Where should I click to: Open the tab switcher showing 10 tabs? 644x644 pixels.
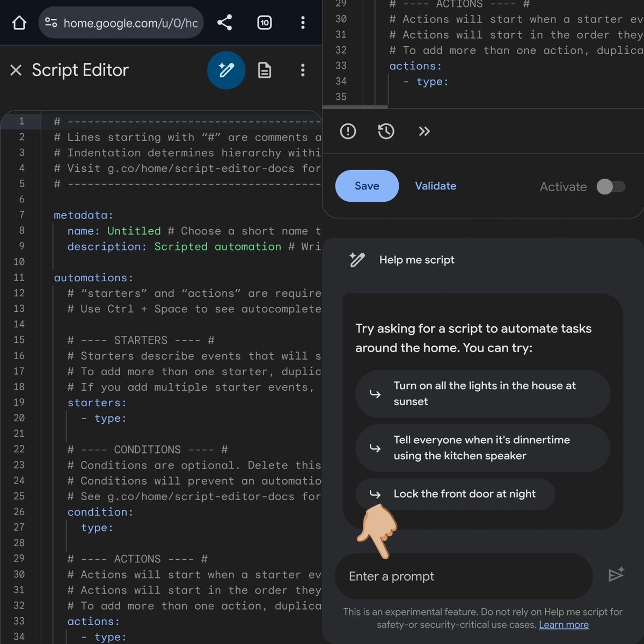[x=265, y=23]
